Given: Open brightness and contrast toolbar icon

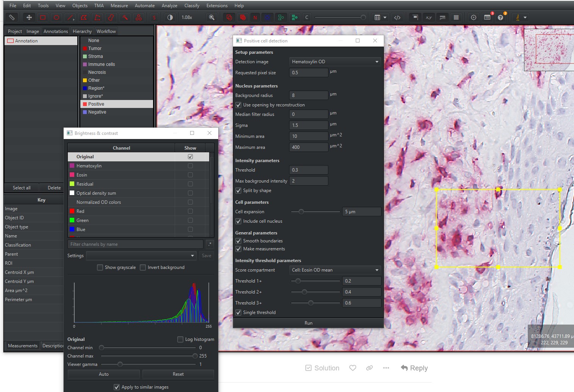Looking at the screenshot, I should coord(170,17).
